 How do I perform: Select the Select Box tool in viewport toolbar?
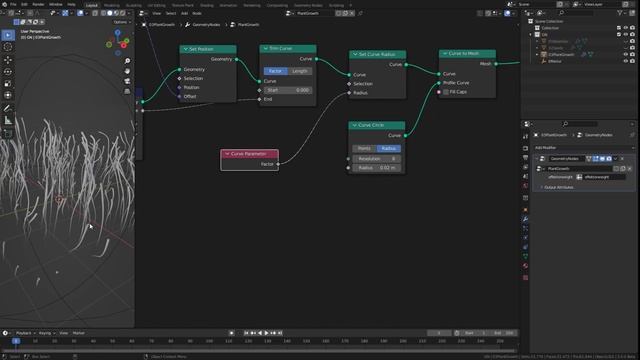[8, 35]
